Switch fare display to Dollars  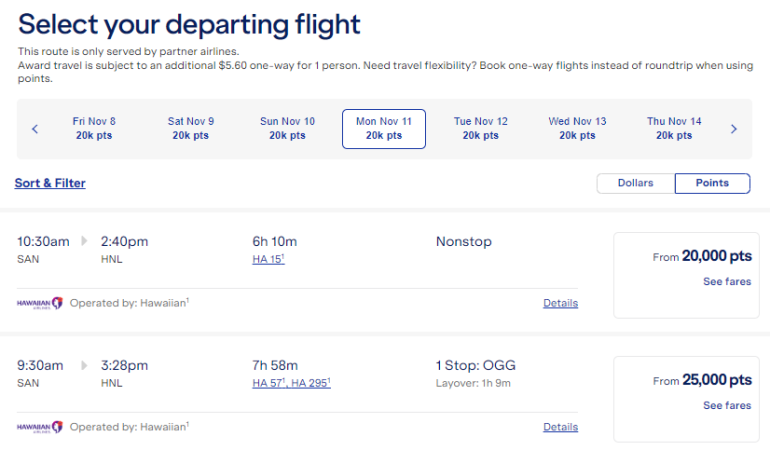point(635,183)
